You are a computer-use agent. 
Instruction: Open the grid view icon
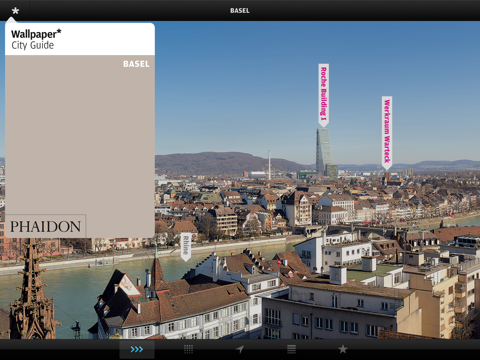coord(188,349)
